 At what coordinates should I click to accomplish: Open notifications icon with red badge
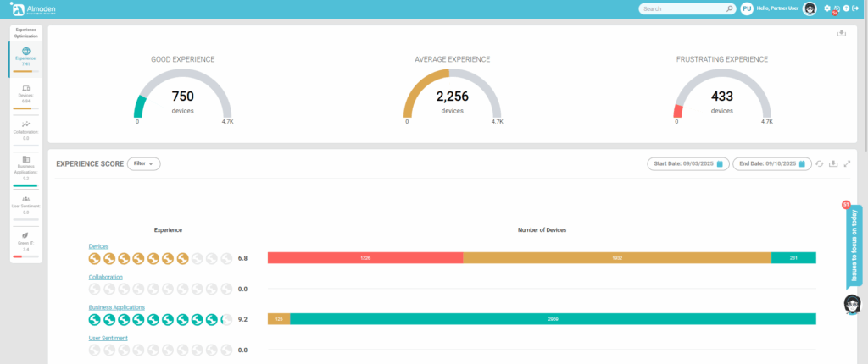837,9
